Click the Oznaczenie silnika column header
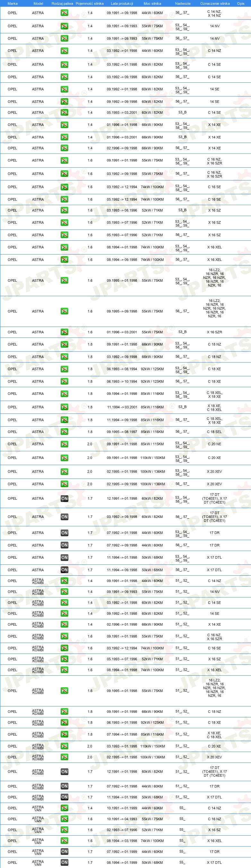 tap(215, 4)
